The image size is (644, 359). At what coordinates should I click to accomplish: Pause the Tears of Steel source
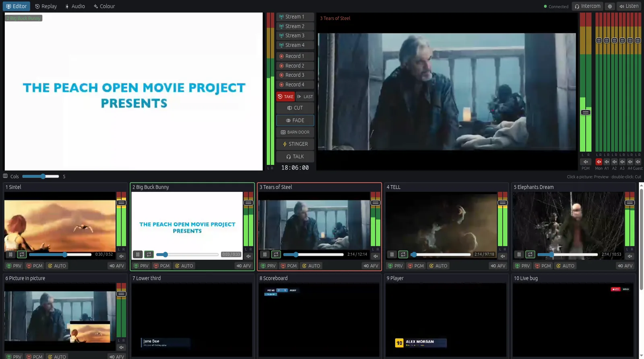pos(265,254)
